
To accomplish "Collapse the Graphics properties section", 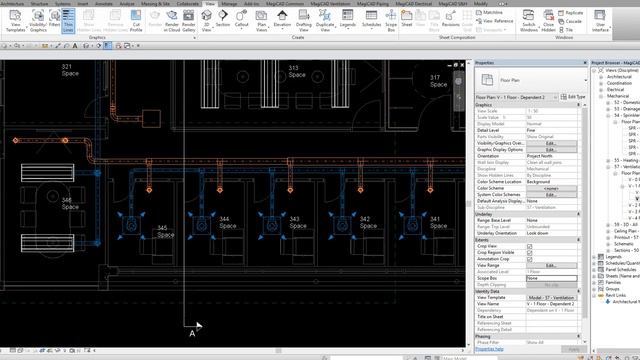I will pos(578,105).
